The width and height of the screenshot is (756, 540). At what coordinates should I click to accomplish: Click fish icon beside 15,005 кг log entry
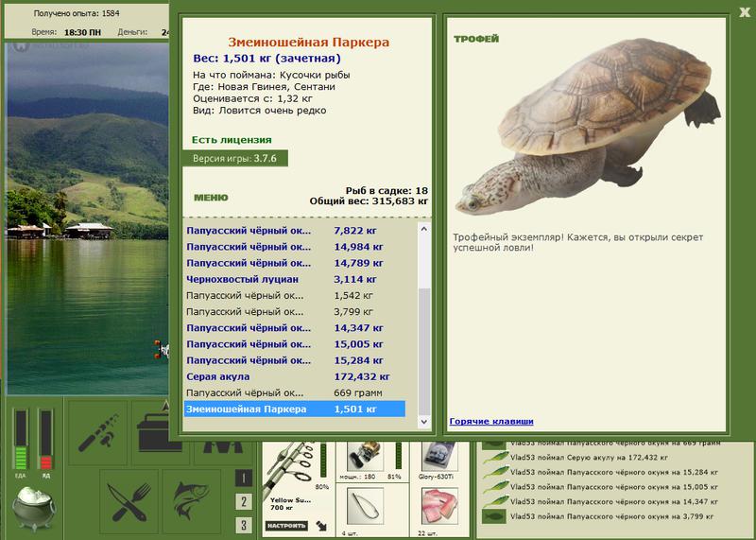[x=494, y=486]
